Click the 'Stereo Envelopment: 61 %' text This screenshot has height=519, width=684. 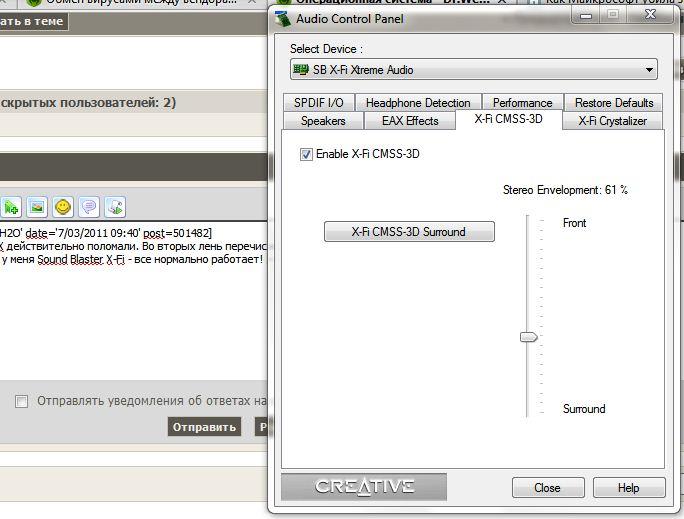click(x=565, y=190)
